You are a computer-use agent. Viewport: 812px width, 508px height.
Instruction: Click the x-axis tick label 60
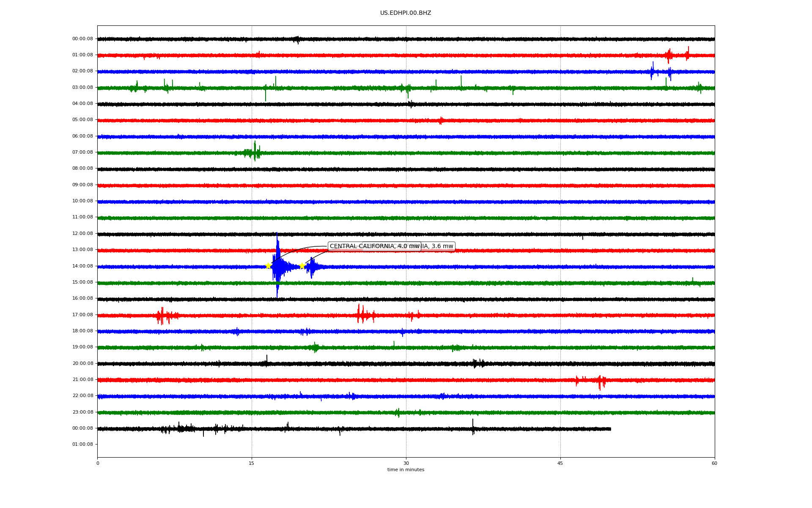pyautogui.click(x=714, y=463)
